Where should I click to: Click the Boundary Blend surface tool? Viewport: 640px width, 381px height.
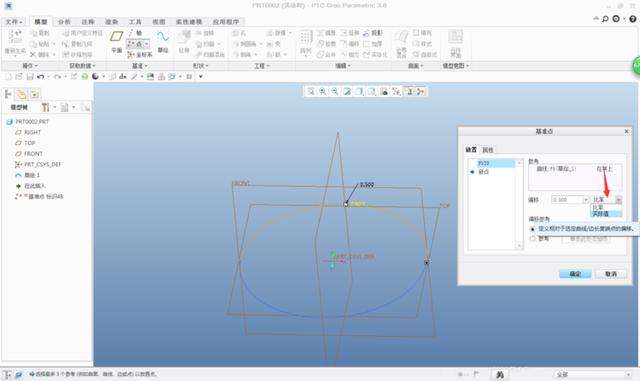[x=401, y=43]
